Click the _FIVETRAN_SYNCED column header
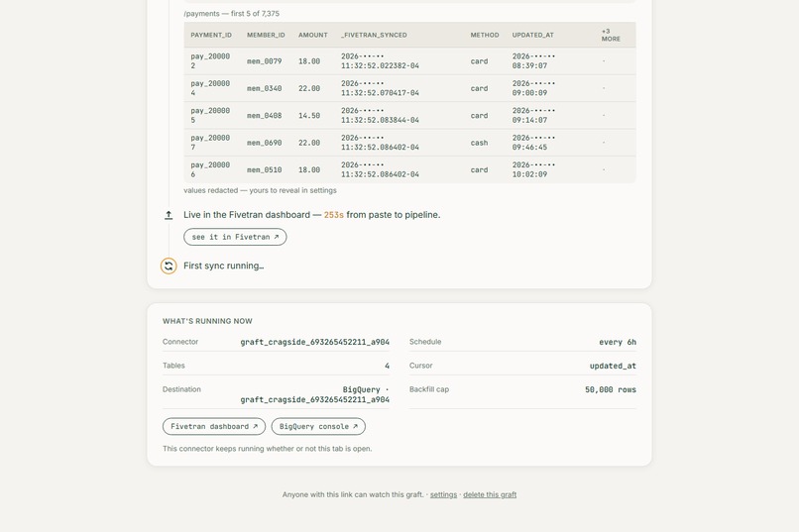799x532 pixels. point(374,35)
